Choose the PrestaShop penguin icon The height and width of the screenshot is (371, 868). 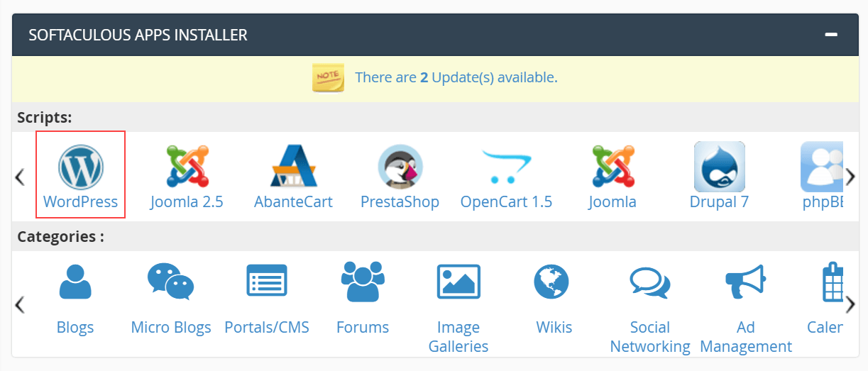[x=400, y=167]
